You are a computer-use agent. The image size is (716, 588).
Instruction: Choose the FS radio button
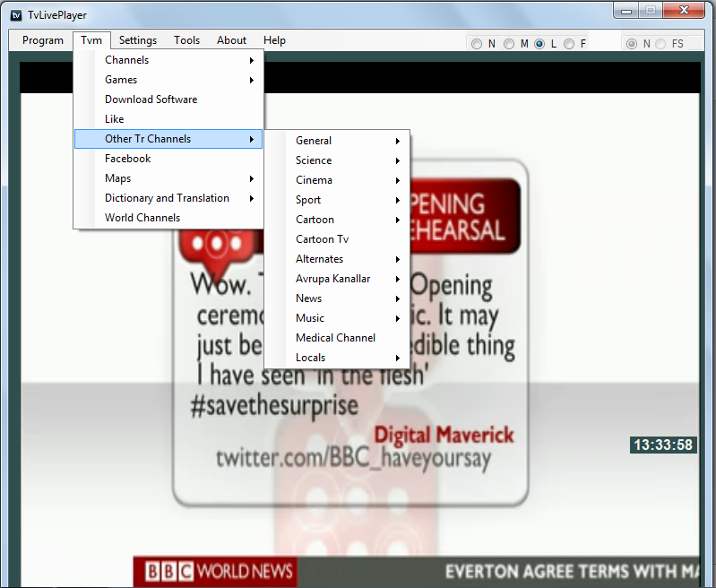661,44
